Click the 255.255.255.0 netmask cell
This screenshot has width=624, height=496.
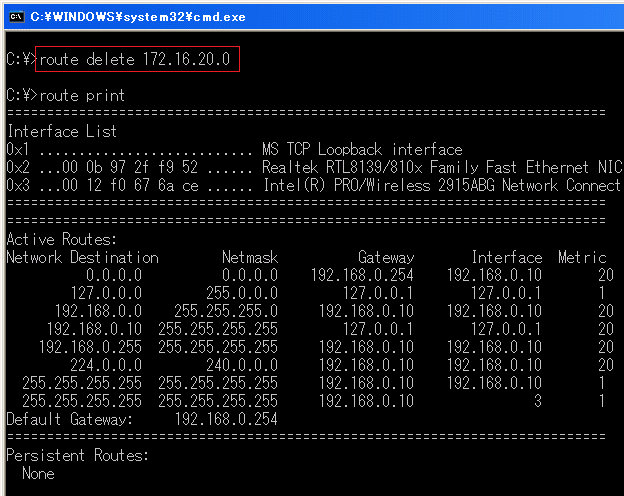coord(226,311)
